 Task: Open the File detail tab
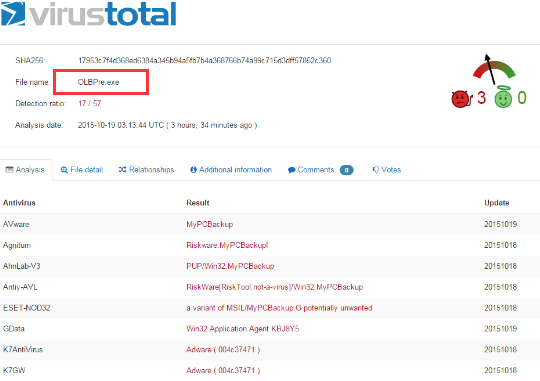tap(82, 170)
